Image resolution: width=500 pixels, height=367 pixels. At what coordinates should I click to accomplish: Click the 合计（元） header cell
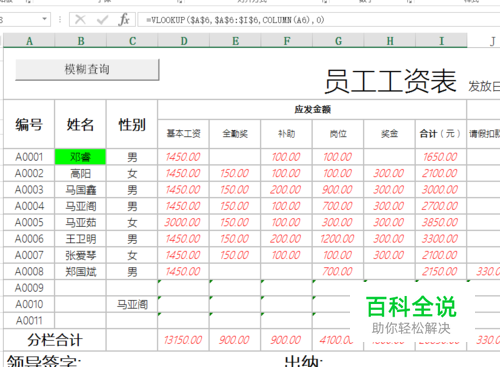(x=441, y=134)
